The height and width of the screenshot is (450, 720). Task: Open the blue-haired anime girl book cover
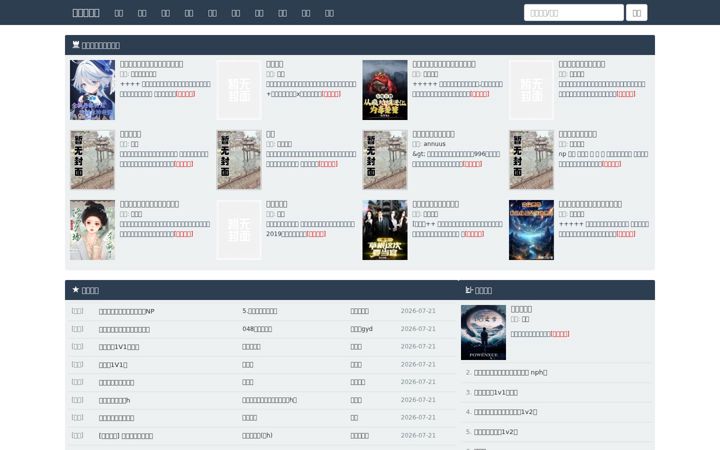tap(92, 90)
